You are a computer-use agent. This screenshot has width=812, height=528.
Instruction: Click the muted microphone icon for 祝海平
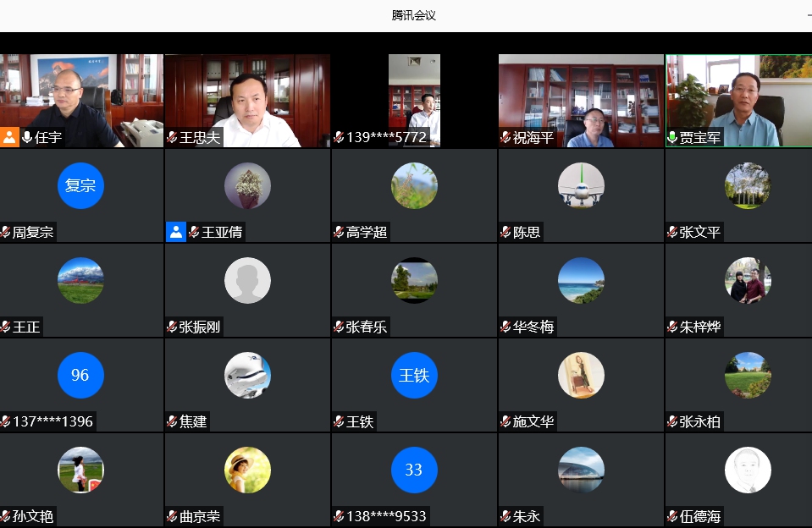coord(506,137)
